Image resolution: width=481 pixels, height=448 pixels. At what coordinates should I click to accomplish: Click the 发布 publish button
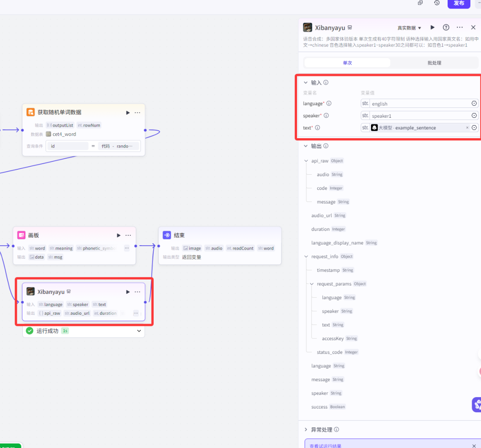(459, 3)
